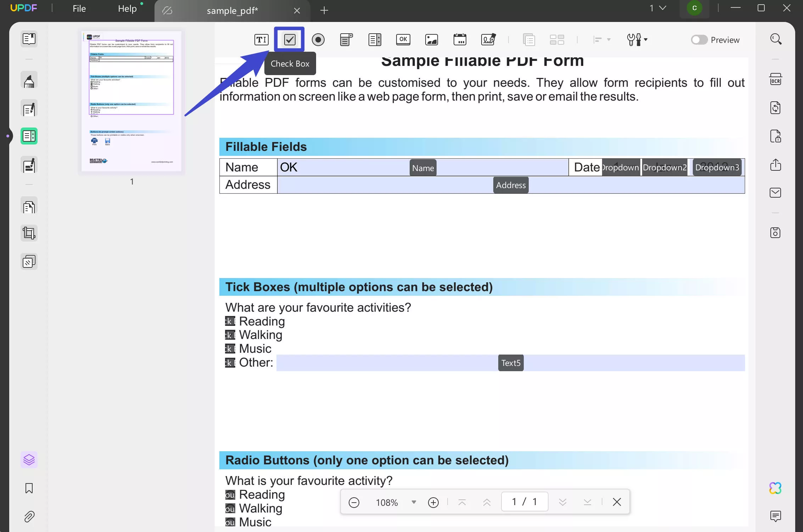Image resolution: width=803 pixels, height=532 pixels.
Task: Select the Text Field form tool
Action: click(261, 39)
